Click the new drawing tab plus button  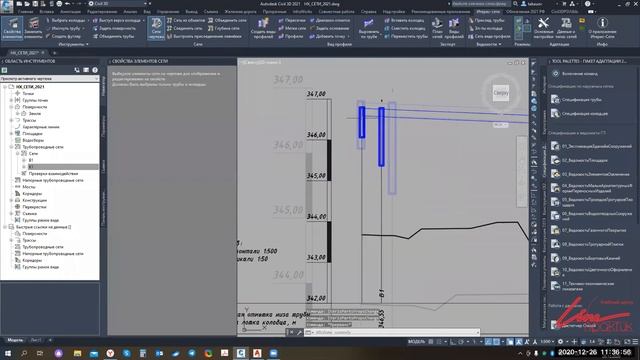click(x=54, y=53)
